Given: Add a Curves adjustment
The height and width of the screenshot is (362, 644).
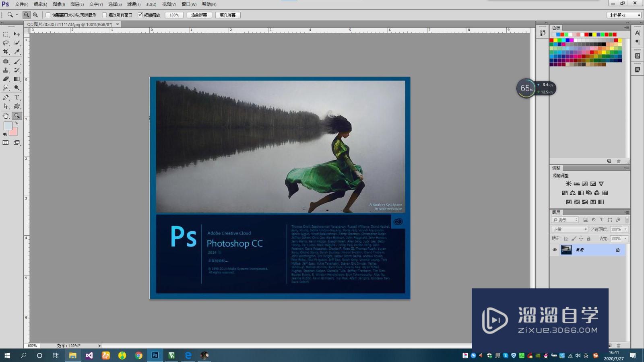Looking at the screenshot, I should click(x=585, y=184).
